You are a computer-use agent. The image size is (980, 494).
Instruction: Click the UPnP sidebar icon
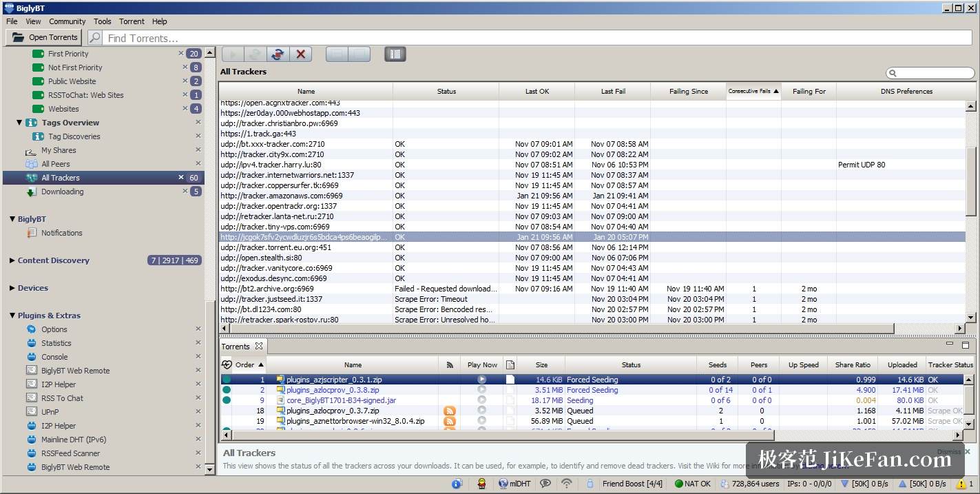pos(31,412)
